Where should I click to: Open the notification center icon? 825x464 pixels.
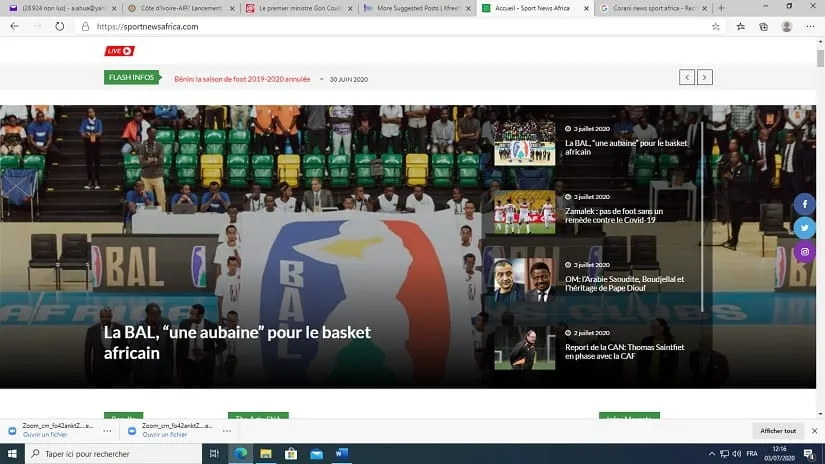point(809,453)
